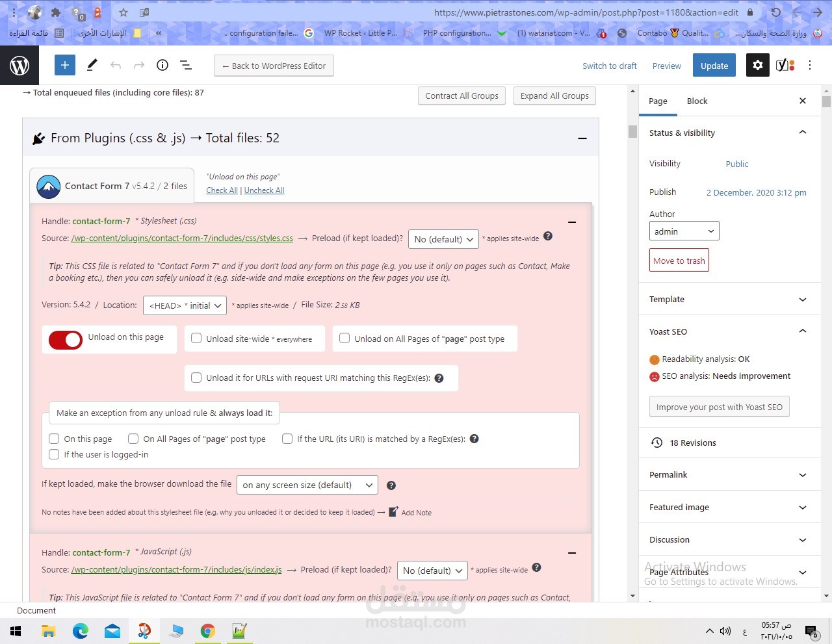Click Back to WordPress Editor

274,66
